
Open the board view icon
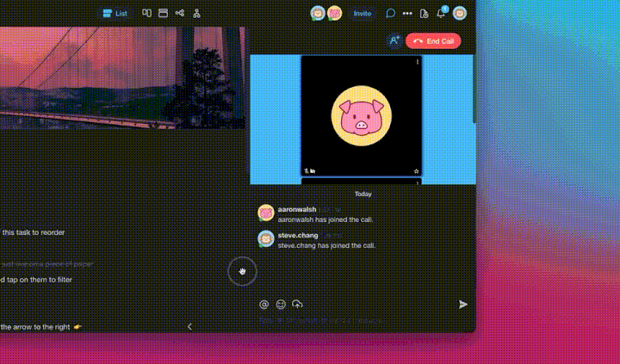[146, 13]
